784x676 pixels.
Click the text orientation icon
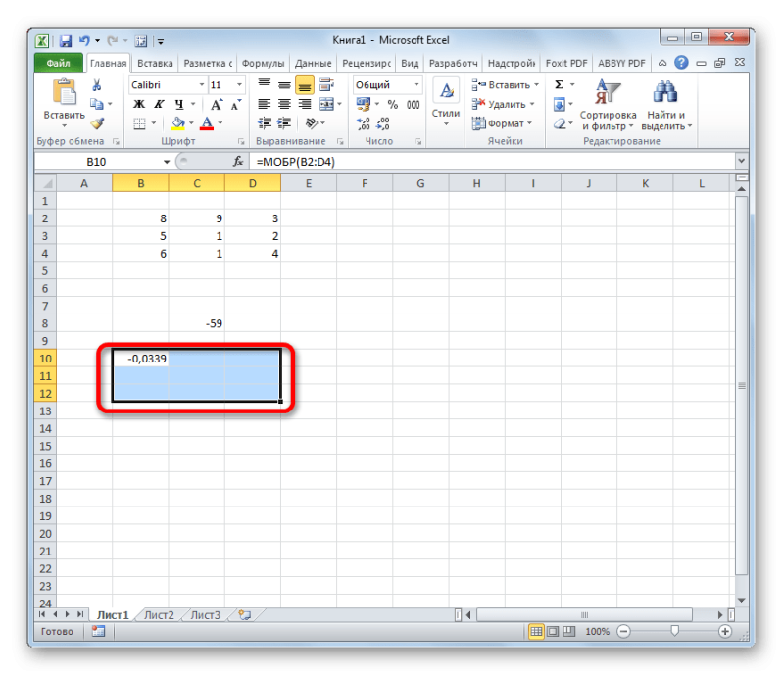tap(313, 123)
